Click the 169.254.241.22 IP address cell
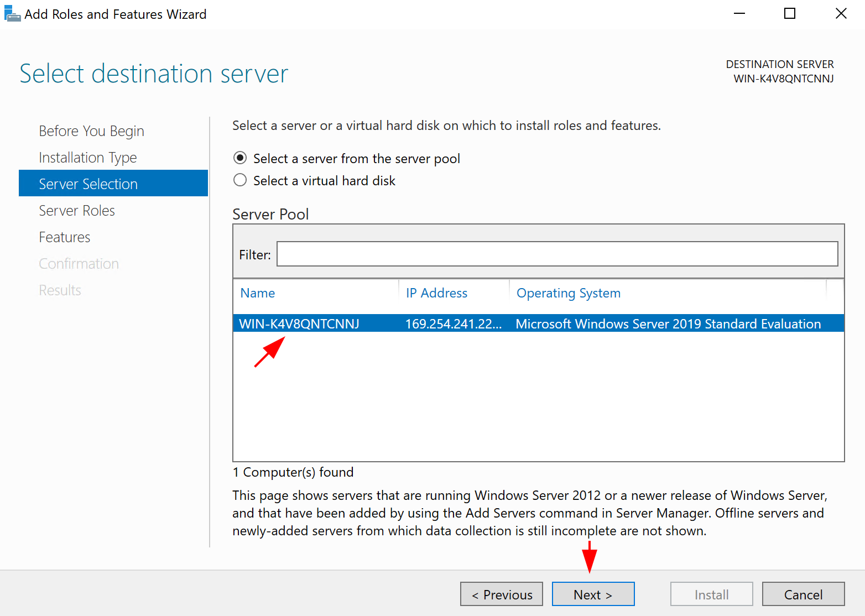Viewport: 865px width, 616px height. pos(454,323)
